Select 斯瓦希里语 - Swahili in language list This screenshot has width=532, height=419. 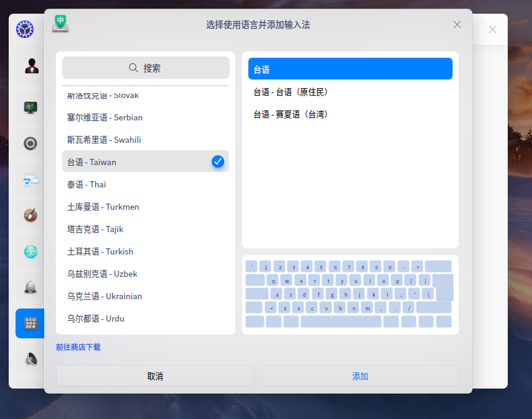coord(145,140)
